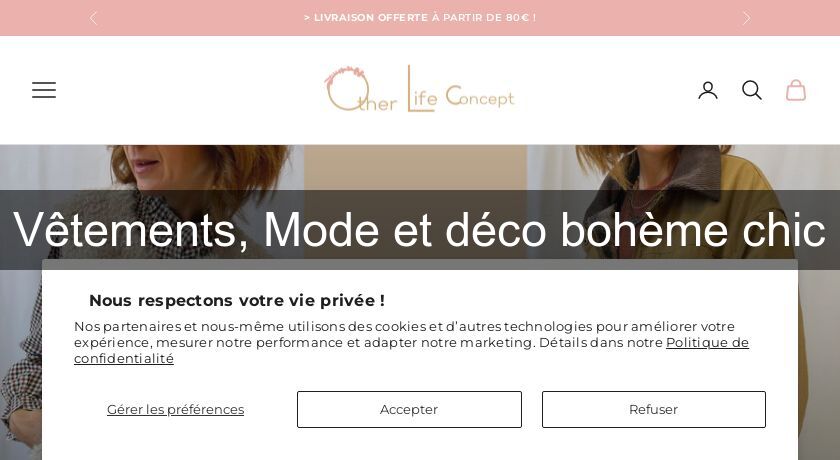Open the user account page icon
The width and height of the screenshot is (840, 460).
click(708, 90)
